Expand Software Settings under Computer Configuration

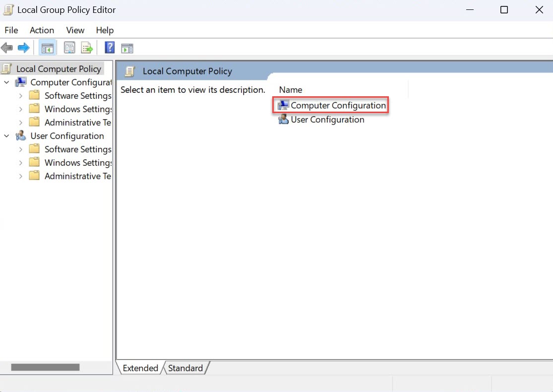pyautogui.click(x=20, y=96)
